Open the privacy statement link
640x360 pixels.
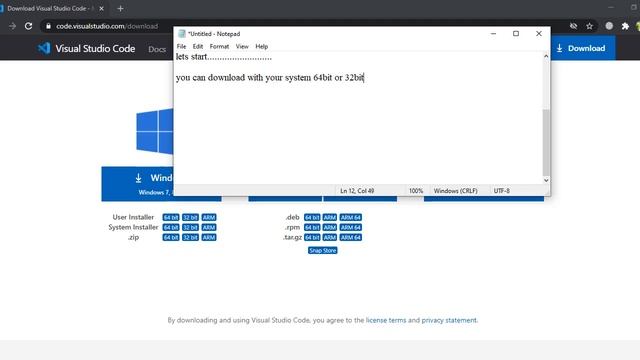click(x=449, y=320)
